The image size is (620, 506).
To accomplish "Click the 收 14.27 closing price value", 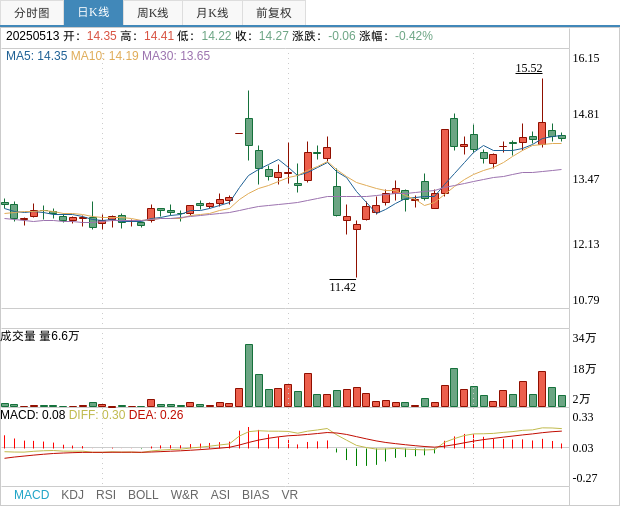I will point(274,36).
